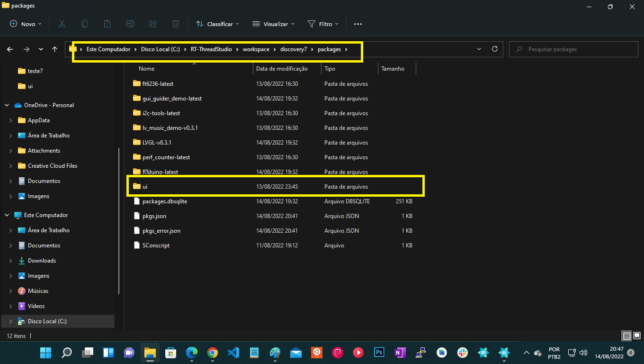Open the ui folder highlighted in yellow
Screen dimensions: 644x364
coord(146,186)
